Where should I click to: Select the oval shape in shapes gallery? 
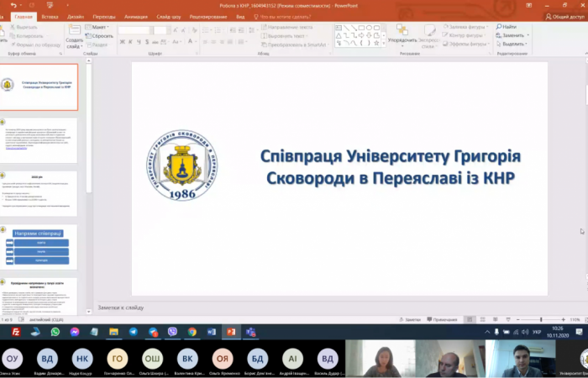click(369, 28)
